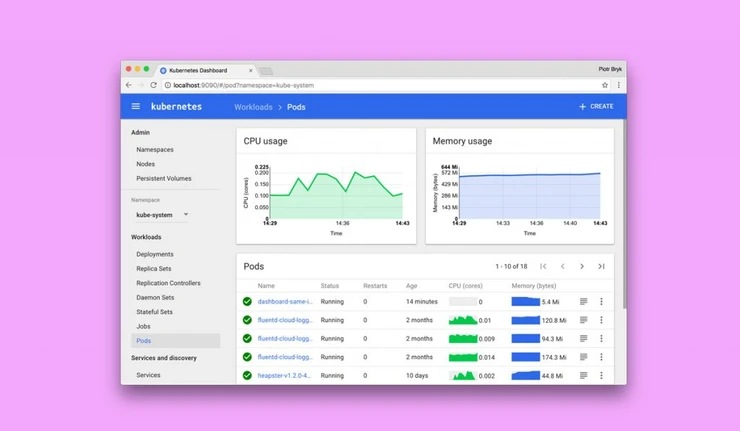
Task: View logs for 174.3 Mi fluentd pod
Action: (583, 357)
